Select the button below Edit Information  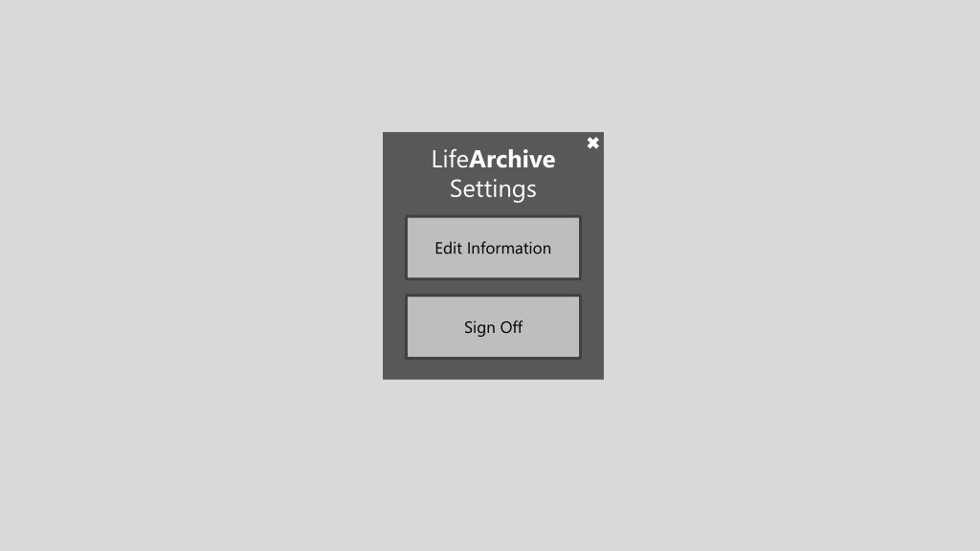493,327
